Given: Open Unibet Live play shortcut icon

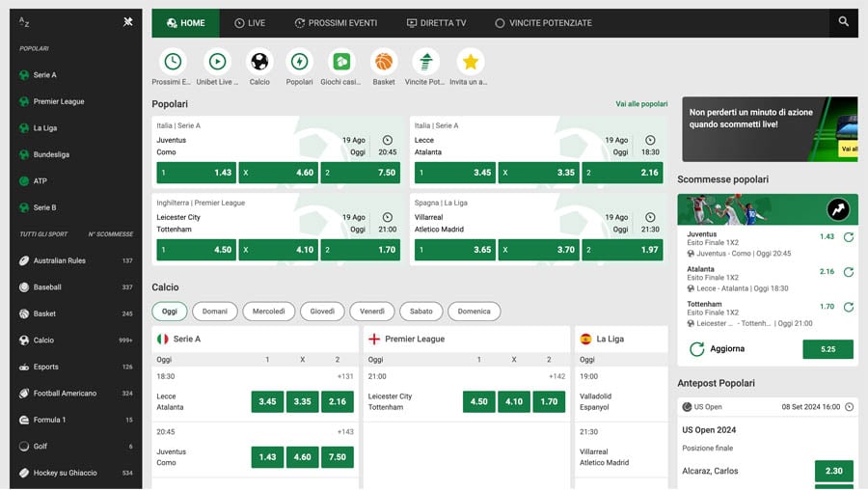Looking at the screenshot, I should [217, 62].
